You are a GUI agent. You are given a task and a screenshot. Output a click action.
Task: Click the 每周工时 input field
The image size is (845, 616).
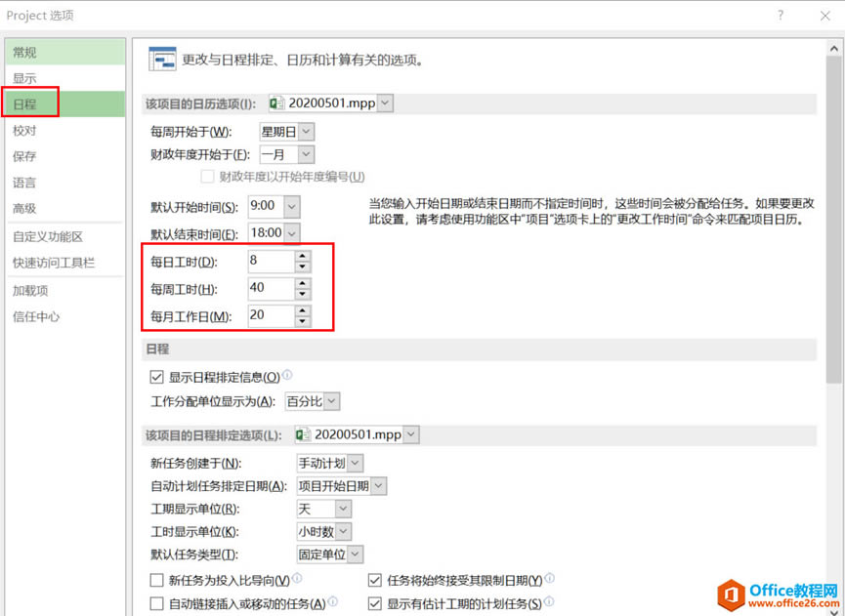tap(271, 289)
